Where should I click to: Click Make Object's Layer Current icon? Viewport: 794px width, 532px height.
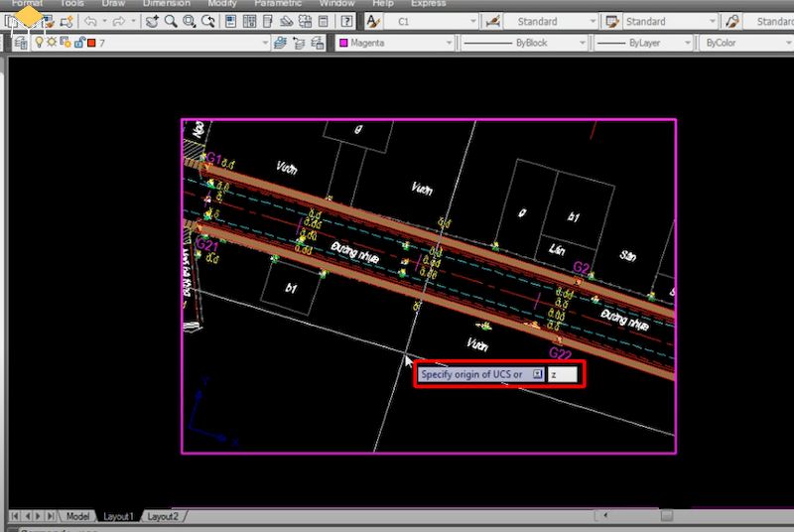[x=280, y=43]
